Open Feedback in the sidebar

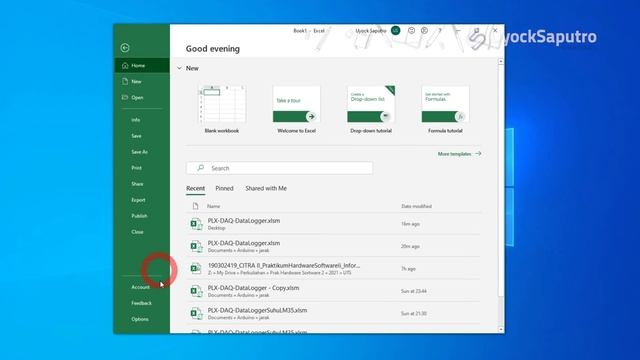[141, 303]
